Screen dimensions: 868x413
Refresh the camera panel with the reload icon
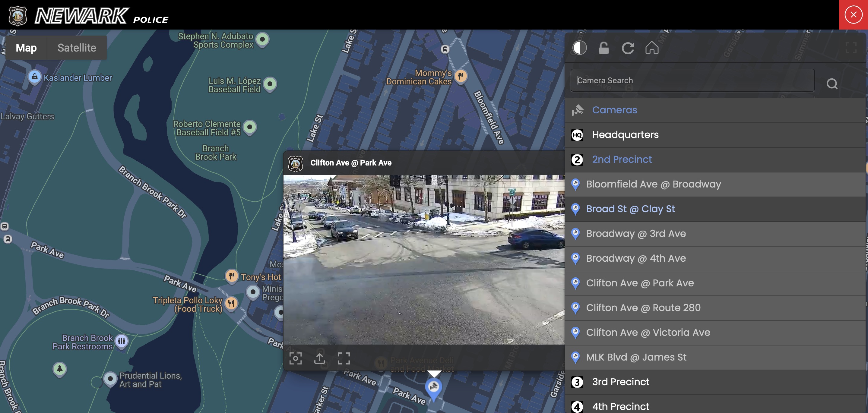[628, 48]
